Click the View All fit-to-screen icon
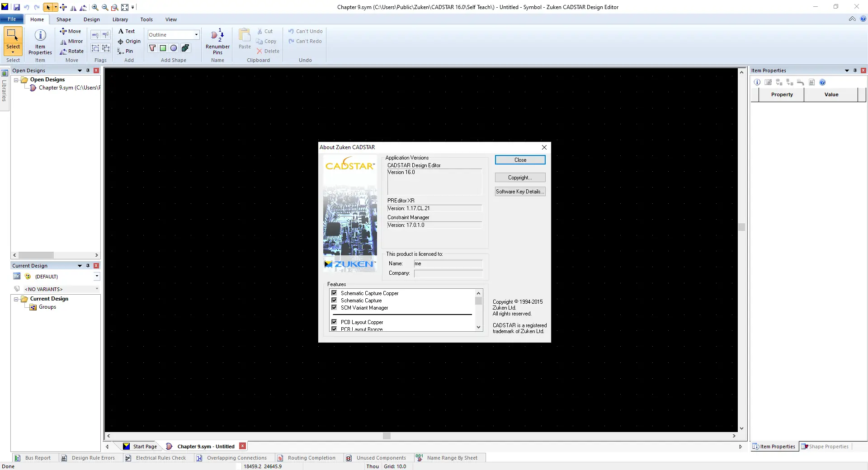The width and height of the screenshot is (868, 470). (x=125, y=7)
